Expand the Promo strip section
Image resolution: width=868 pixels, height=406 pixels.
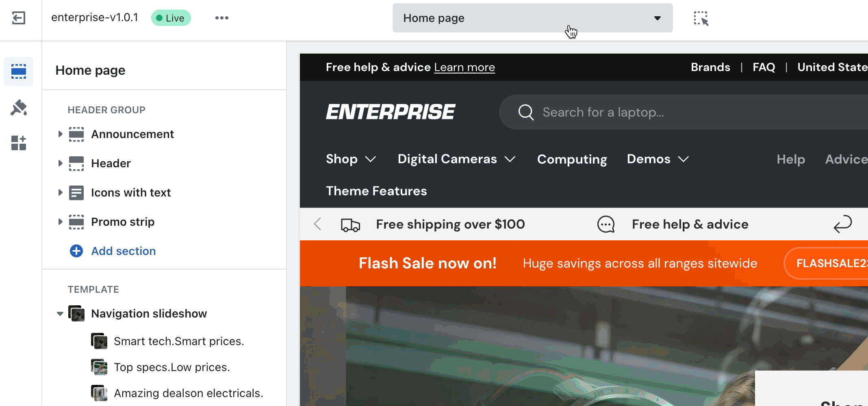click(60, 222)
